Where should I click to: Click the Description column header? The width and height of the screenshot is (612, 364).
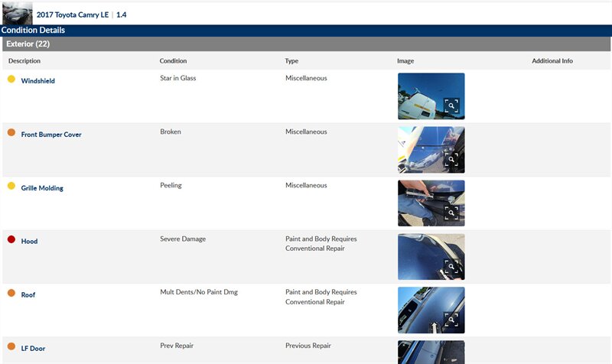[24, 61]
